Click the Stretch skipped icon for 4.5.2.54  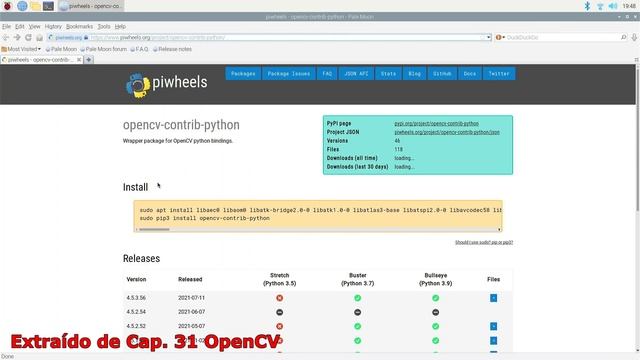[280, 312]
